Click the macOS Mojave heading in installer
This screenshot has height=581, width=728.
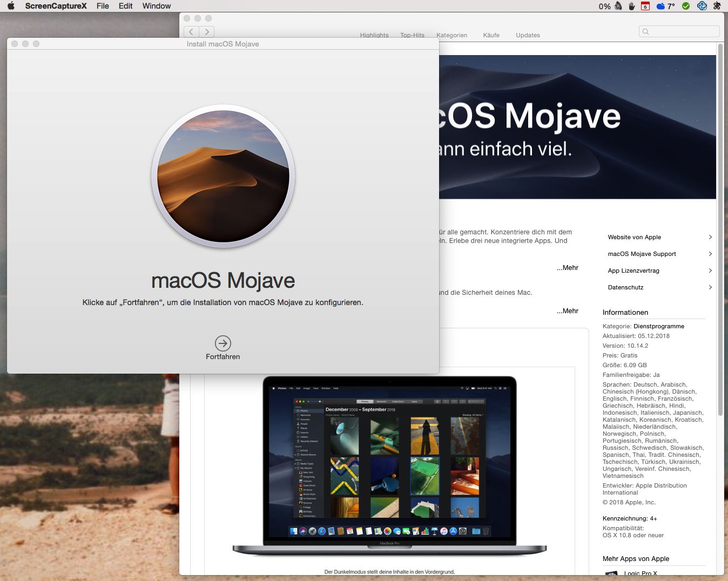click(223, 281)
